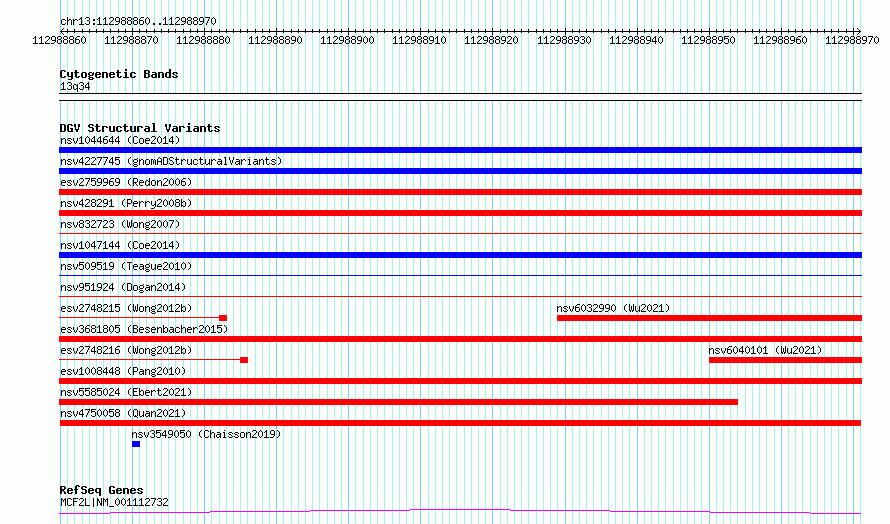Click the blue bar under nsv1047144
Viewport: 890px width, 524px height.
460,255
